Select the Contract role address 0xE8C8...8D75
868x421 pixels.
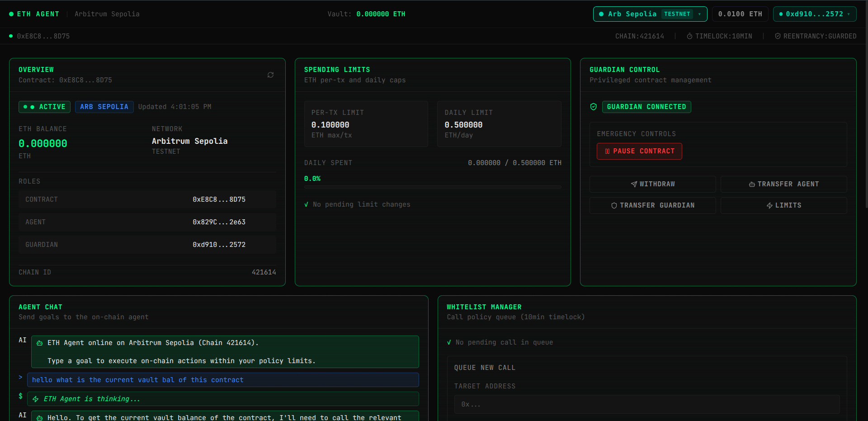pyautogui.click(x=219, y=199)
